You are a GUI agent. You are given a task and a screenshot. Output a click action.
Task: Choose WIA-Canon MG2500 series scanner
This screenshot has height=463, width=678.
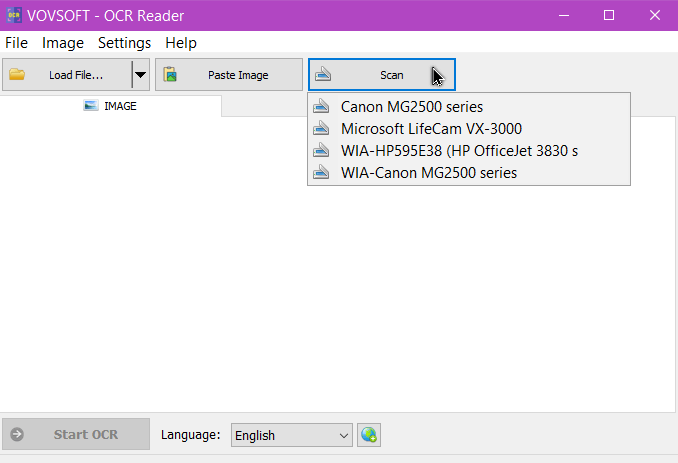[x=469, y=172]
